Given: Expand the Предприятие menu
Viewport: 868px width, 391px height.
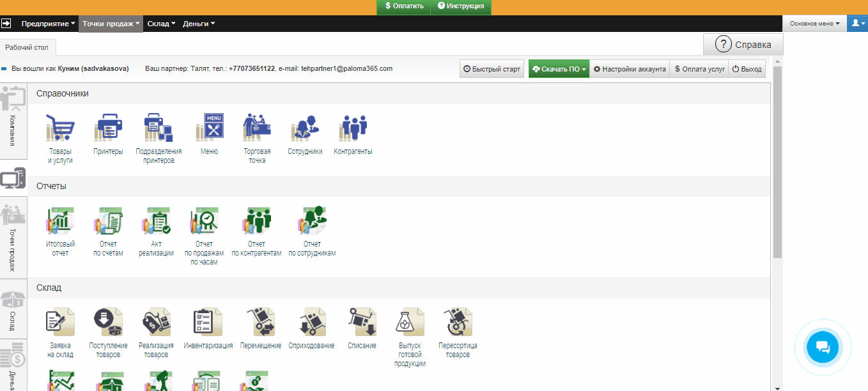Looking at the screenshot, I should 48,24.
